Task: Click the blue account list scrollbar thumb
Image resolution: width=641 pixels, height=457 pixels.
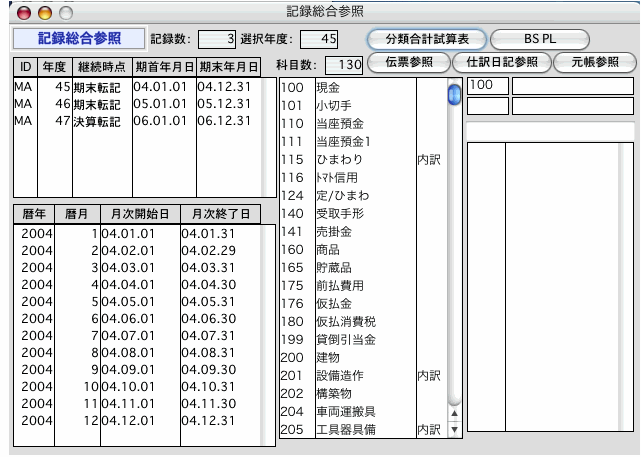Action: [x=453, y=94]
